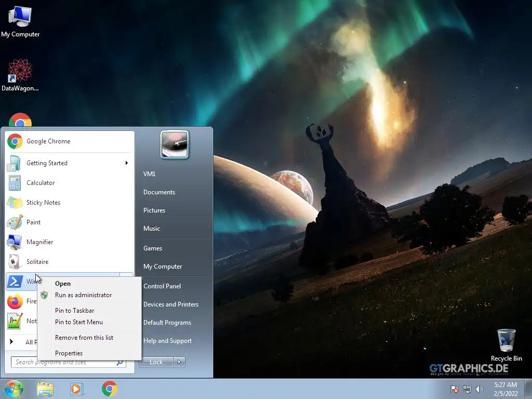Click the shield icon beside Run as administrator
The height and width of the screenshot is (399, 532).
tap(44, 295)
